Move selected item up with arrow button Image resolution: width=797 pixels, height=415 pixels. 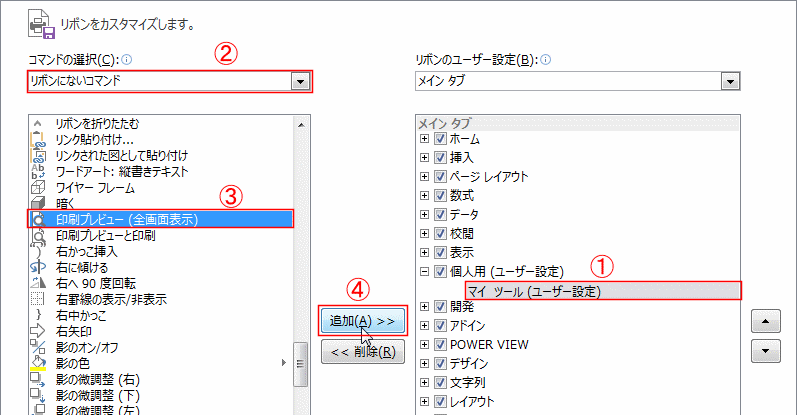[765, 322]
